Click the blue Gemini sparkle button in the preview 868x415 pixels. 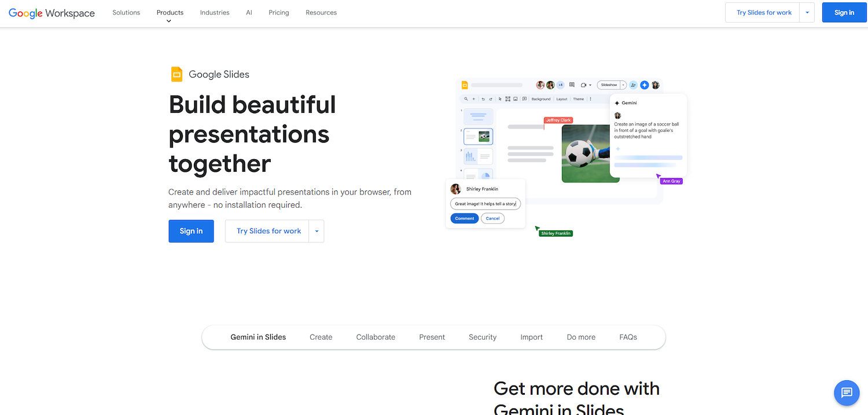click(645, 85)
